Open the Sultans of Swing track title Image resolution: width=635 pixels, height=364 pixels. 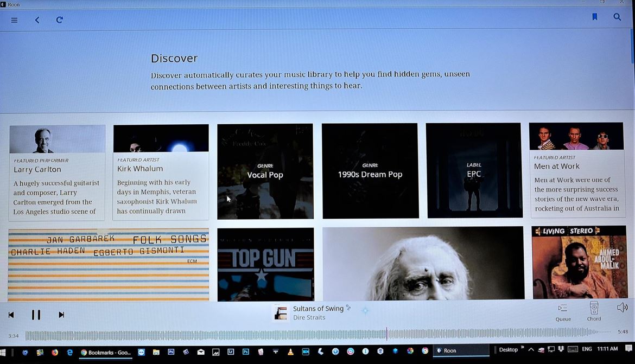coord(318,309)
